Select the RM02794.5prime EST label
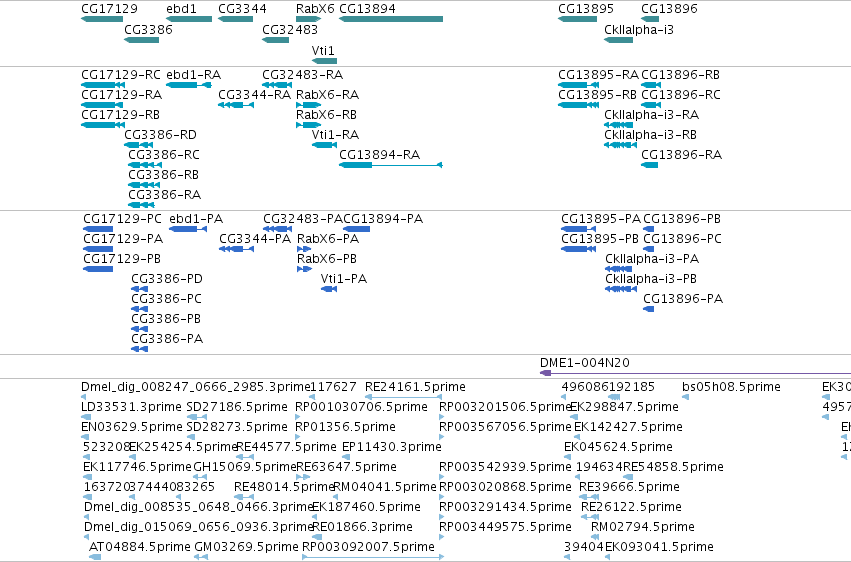Image resolution: width=851 pixels, height=562 pixels. click(x=643, y=528)
